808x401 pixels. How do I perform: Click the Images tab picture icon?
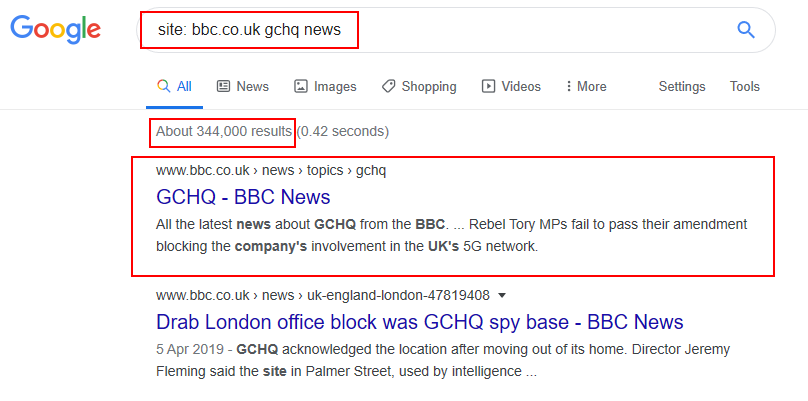point(300,87)
